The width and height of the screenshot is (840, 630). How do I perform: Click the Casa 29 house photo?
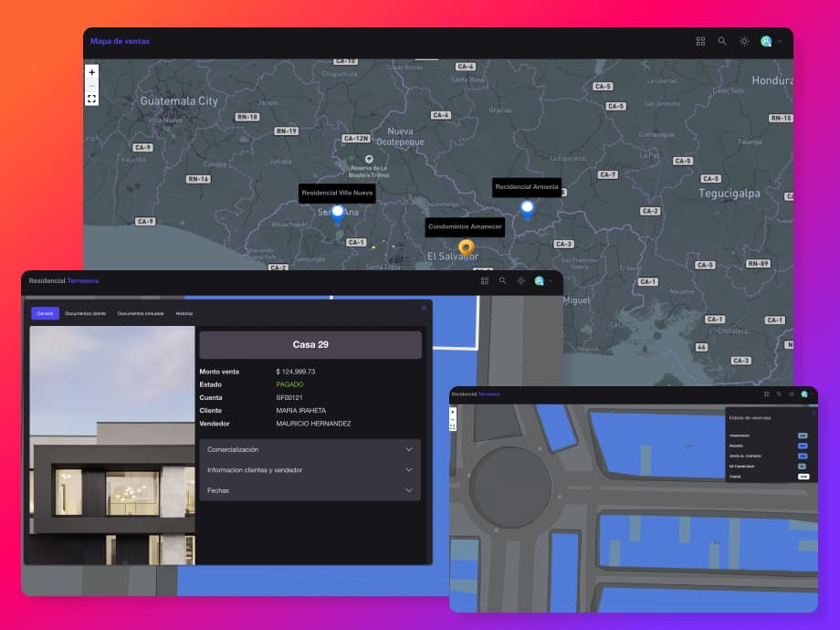(112, 446)
